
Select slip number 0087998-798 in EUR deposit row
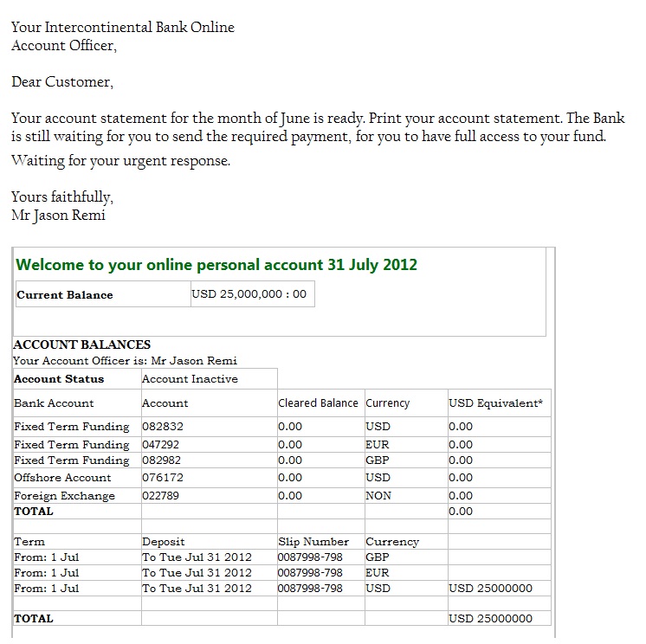pyautogui.click(x=310, y=573)
